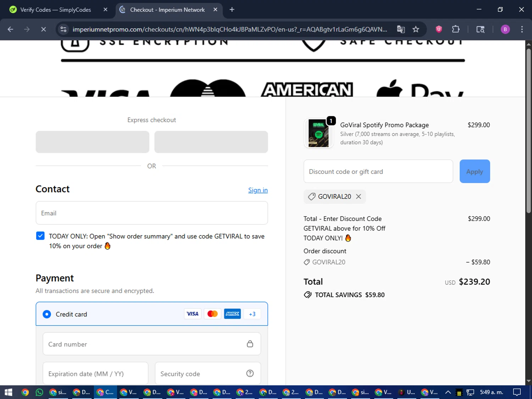532x399 pixels.
Task: Go back to the previous page
Action: pyautogui.click(x=10, y=29)
